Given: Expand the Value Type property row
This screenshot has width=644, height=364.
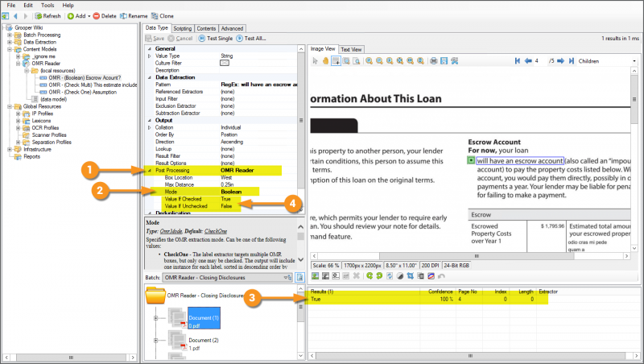Looking at the screenshot, I should tap(150, 56).
